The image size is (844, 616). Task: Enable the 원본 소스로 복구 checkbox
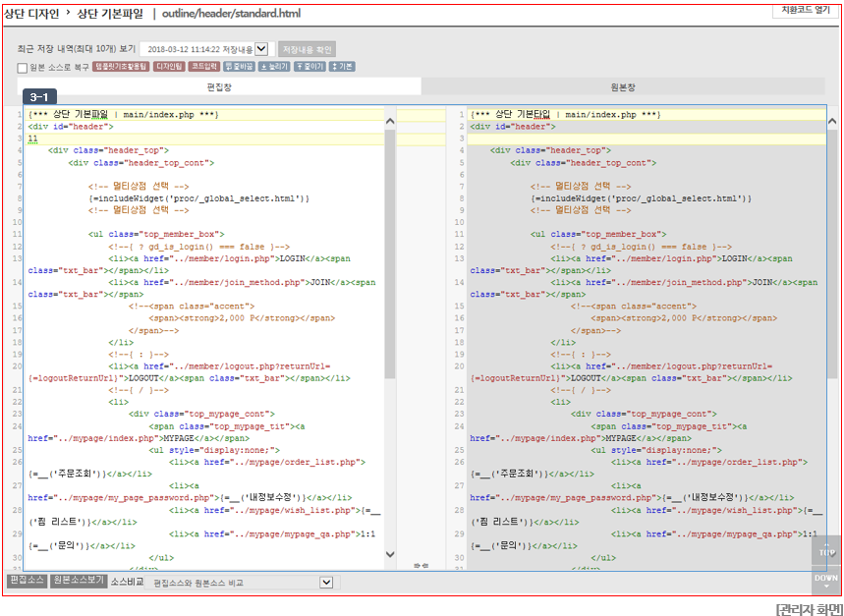pyautogui.click(x=22, y=68)
